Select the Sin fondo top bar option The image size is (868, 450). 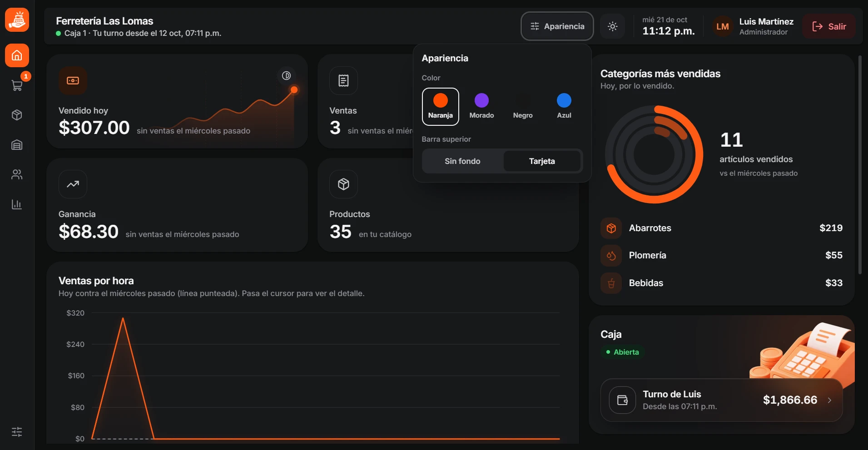point(462,161)
